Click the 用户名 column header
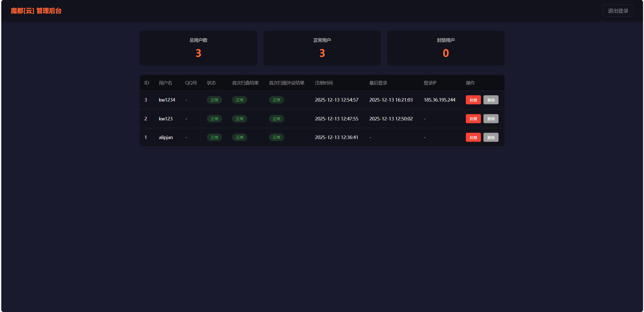 tap(165, 83)
